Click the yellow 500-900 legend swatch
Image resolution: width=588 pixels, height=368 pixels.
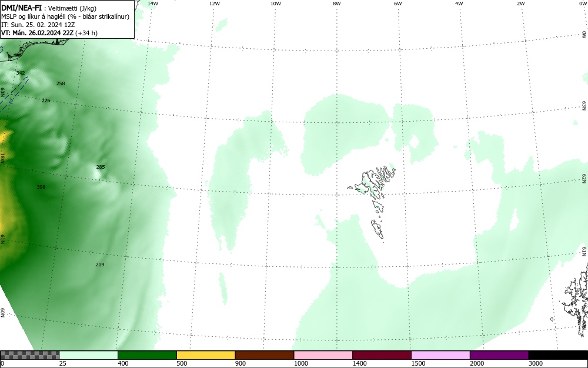pos(206,355)
